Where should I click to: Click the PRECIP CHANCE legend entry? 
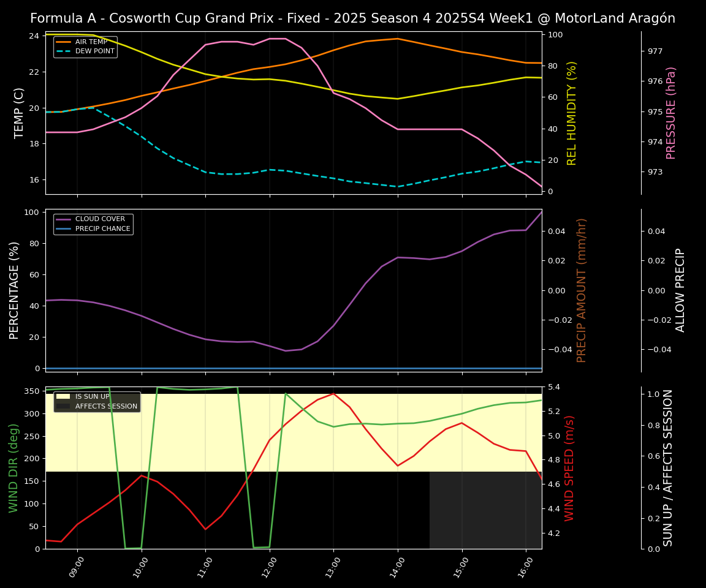pyautogui.click(x=102, y=229)
